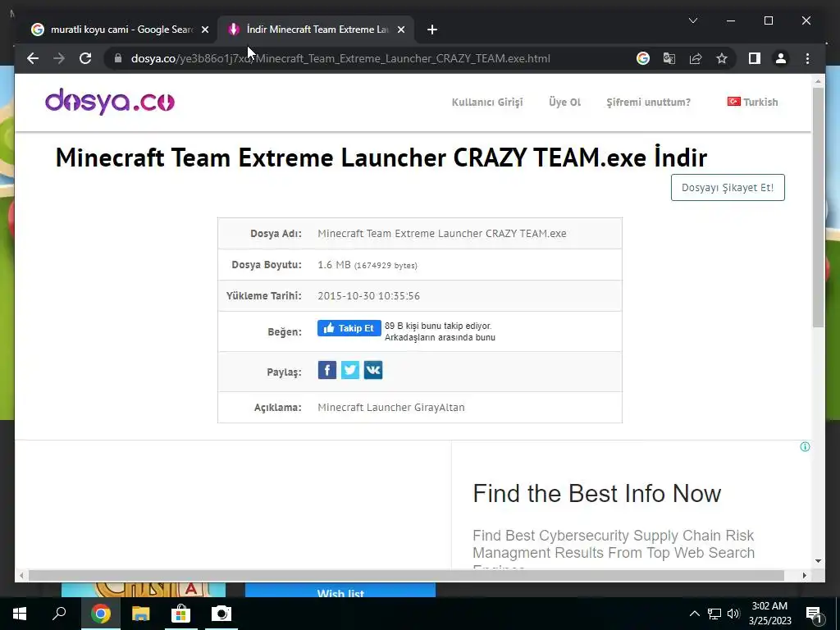Share this page icon in address bar
Image resolution: width=840 pixels, height=630 pixels.
pyautogui.click(x=696, y=58)
